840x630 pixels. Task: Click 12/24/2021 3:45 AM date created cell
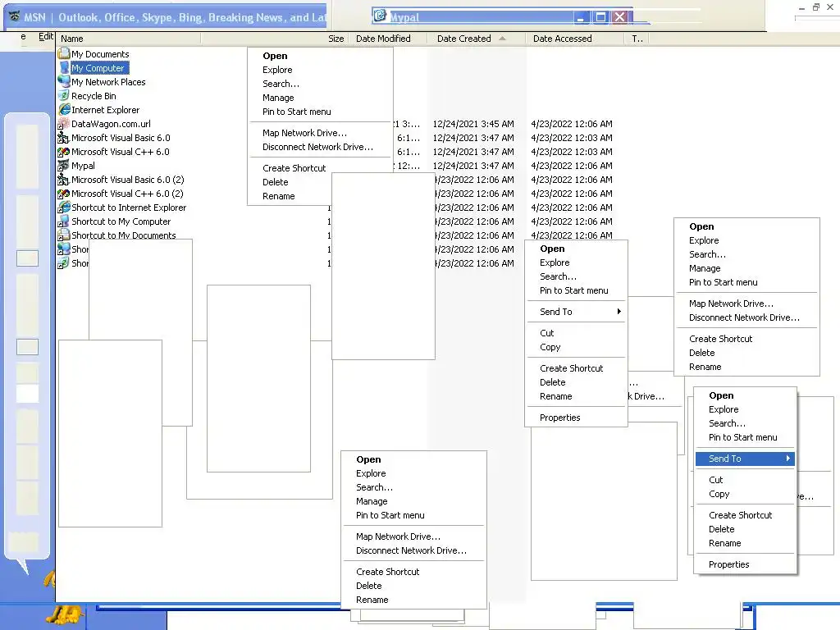[473, 124]
